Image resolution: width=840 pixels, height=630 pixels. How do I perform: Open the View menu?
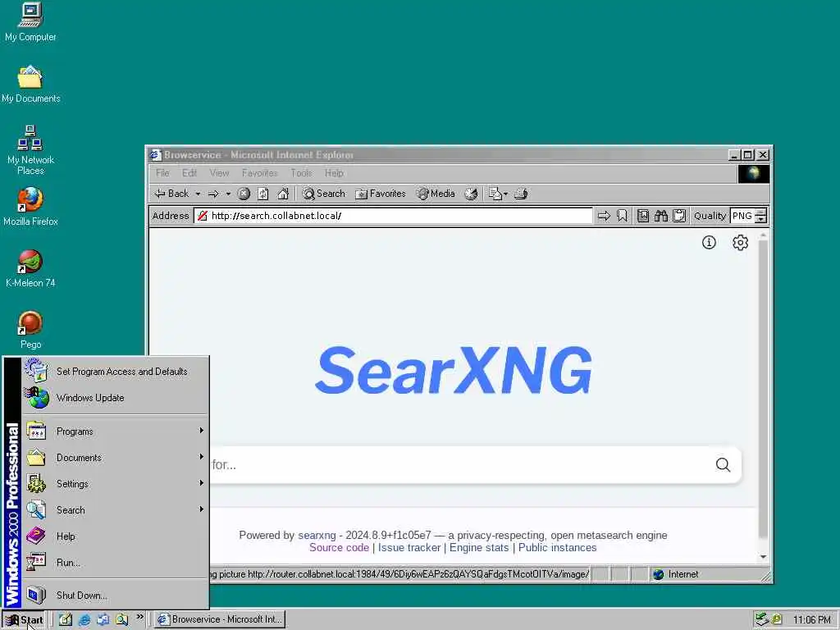[x=219, y=173]
